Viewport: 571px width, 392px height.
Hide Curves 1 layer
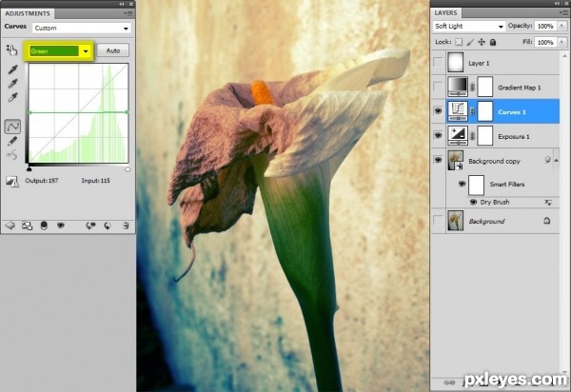(x=438, y=111)
